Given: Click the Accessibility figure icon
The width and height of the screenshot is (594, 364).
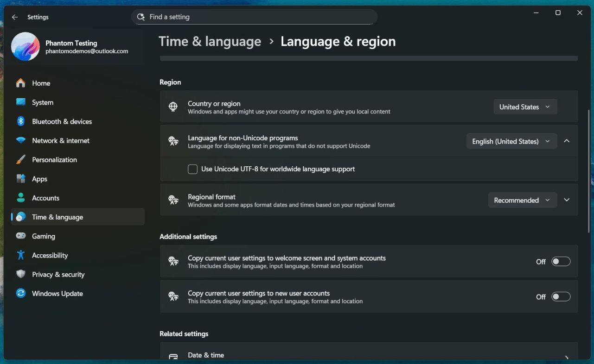Looking at the screenshot, I should point(21,255).
